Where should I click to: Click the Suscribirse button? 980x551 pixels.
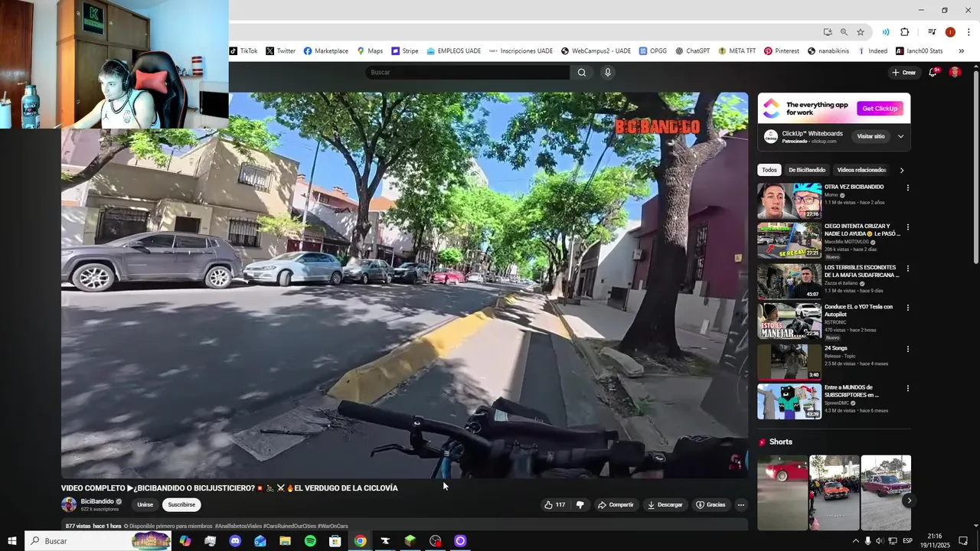click(x=181, y=505)
